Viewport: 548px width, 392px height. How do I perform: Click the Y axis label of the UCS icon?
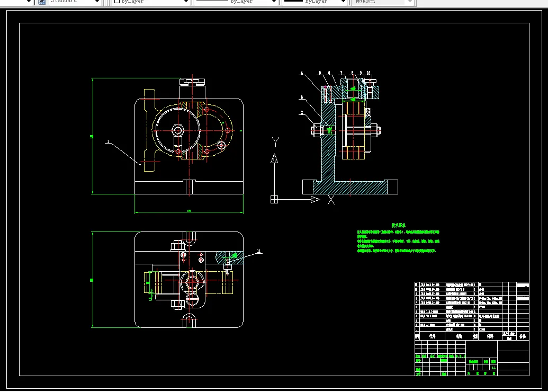coord(275,142)
